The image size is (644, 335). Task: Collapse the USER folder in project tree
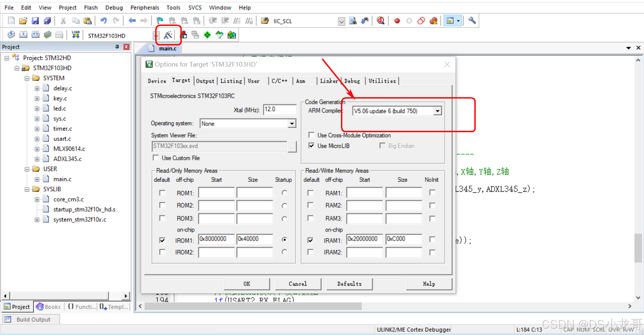click(27, 169)
